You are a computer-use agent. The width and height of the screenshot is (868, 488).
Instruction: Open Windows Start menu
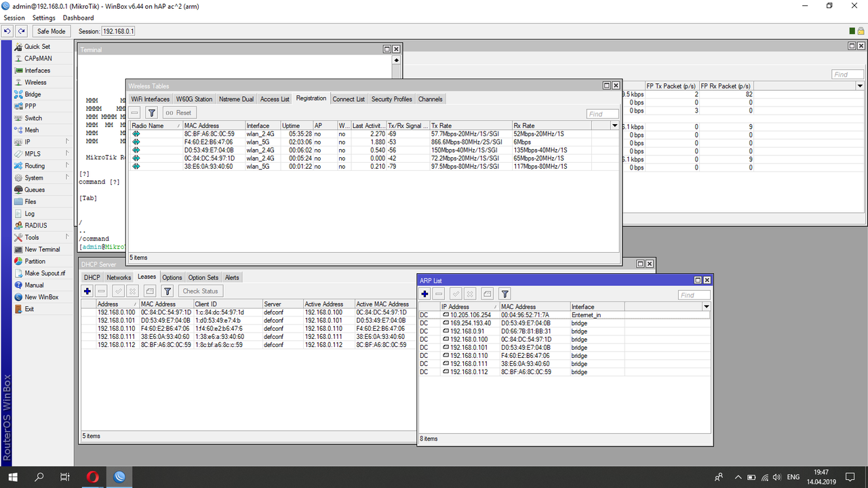tap(12, 477)
